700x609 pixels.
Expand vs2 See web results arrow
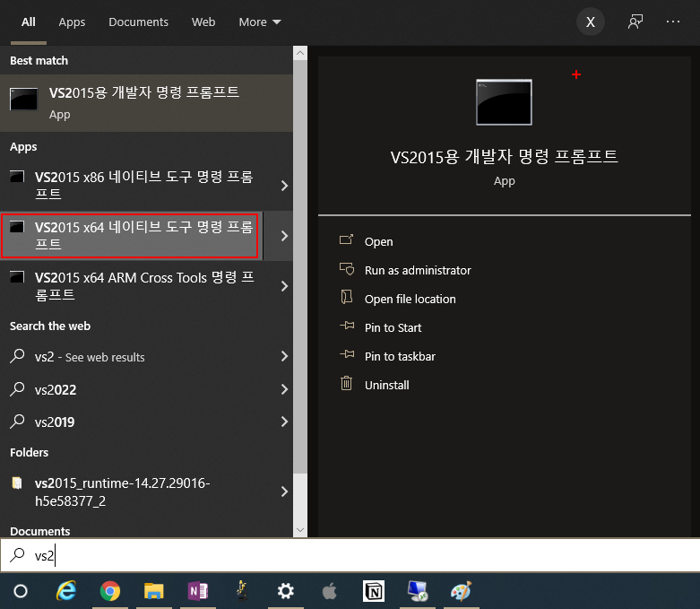[x=284, y=356]
